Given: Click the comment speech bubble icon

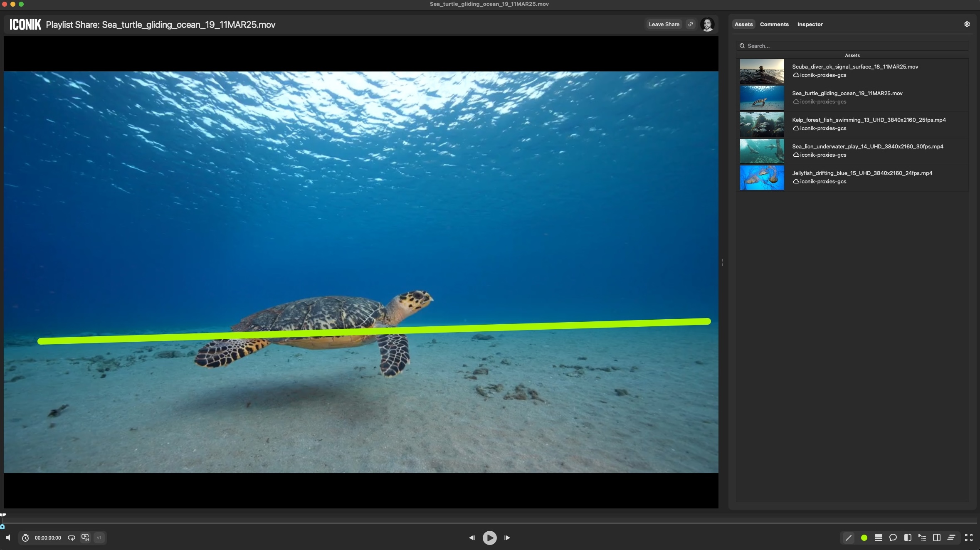Looking at the screenshot, I should tap(893, 538).
